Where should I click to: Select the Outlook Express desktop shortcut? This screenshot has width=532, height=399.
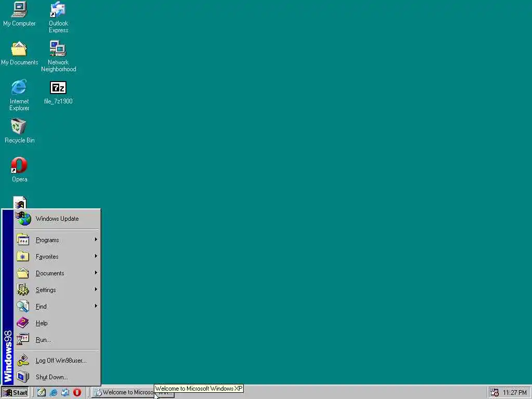pos(58,17)
